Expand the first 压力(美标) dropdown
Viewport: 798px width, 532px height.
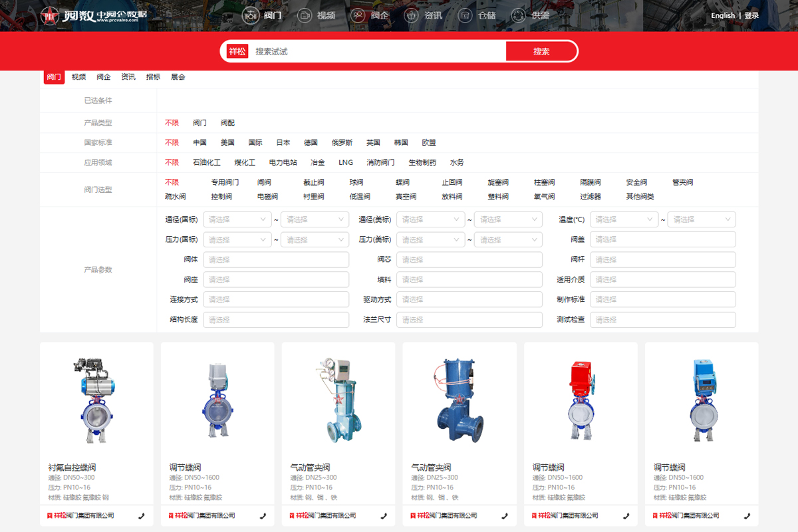[x=430, y=239]
